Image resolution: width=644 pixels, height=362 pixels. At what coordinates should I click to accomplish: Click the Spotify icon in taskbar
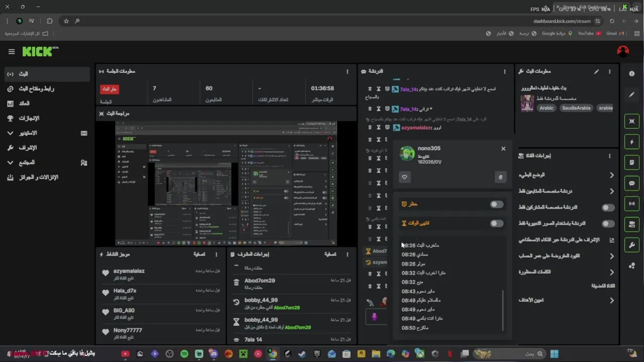point(184,354)
